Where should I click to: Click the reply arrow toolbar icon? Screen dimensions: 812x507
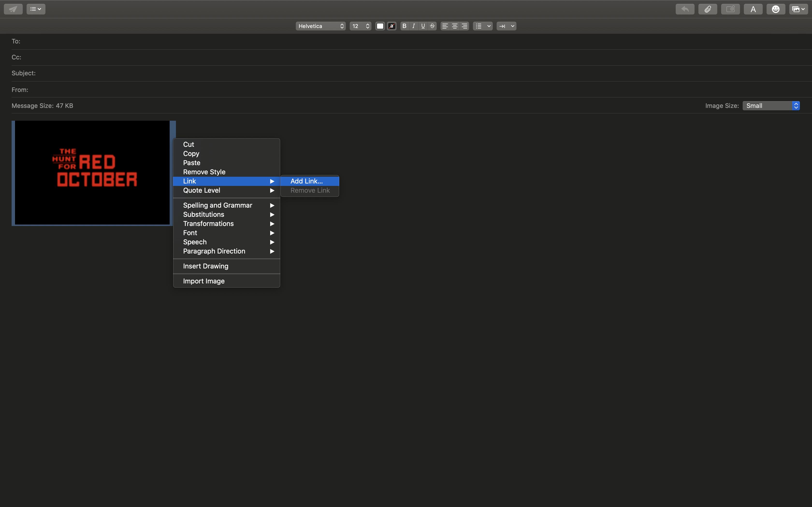pyautogui.click(x=685, y=9)
